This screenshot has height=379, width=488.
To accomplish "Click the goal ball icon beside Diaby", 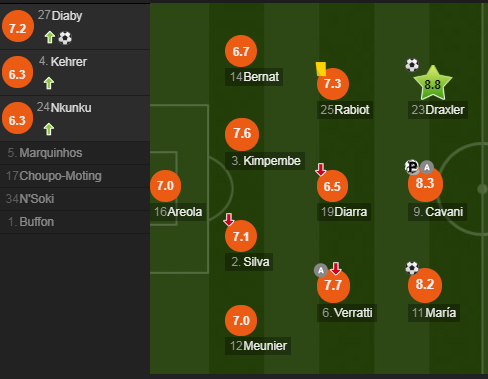I will [x=65, y=38].
